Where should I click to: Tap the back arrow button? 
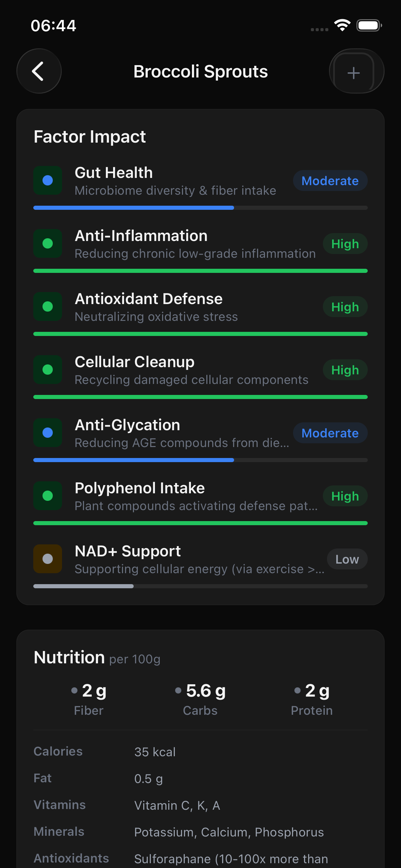[39, 71]
